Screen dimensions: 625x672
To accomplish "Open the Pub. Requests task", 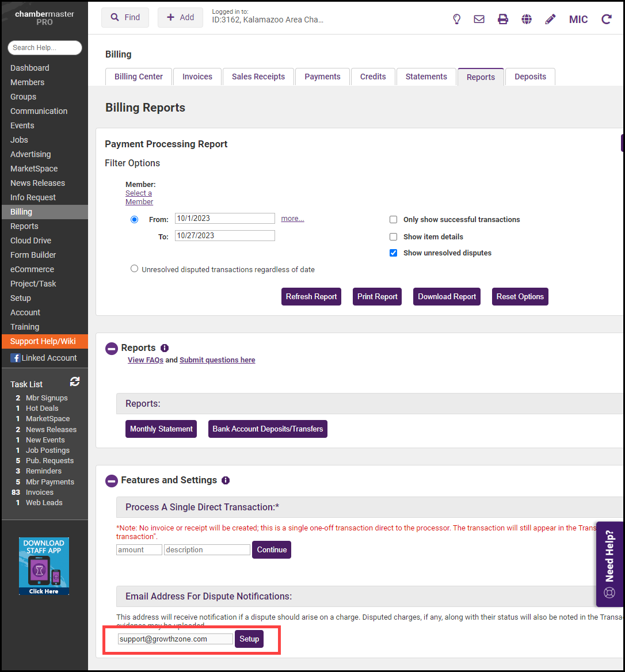I will point(49,461).
